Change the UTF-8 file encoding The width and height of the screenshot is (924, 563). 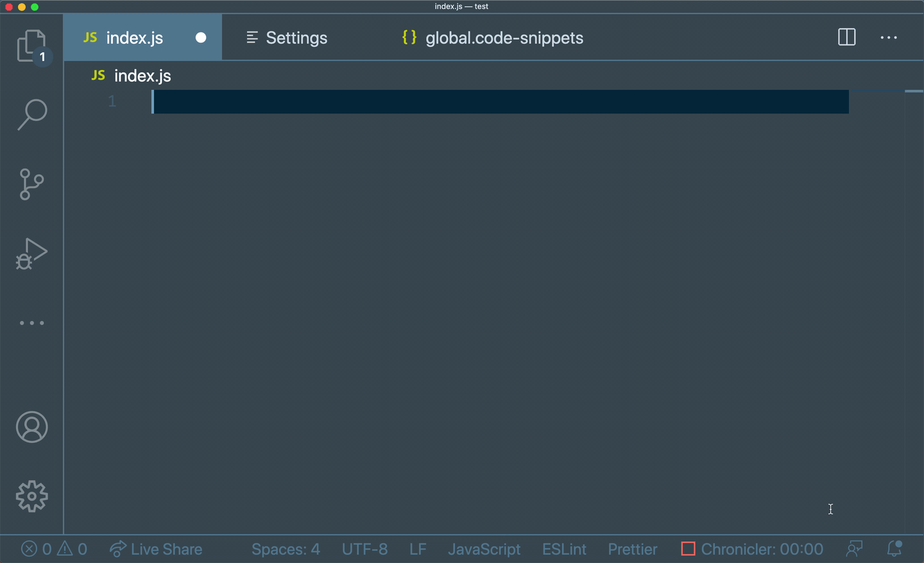coord(364,549)
